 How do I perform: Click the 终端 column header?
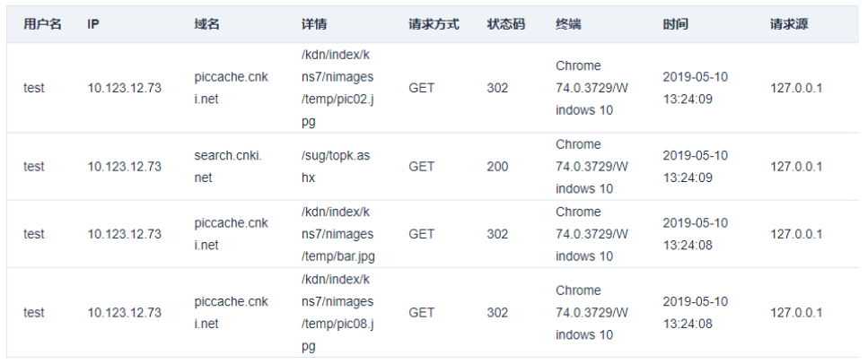click(568, 24)
